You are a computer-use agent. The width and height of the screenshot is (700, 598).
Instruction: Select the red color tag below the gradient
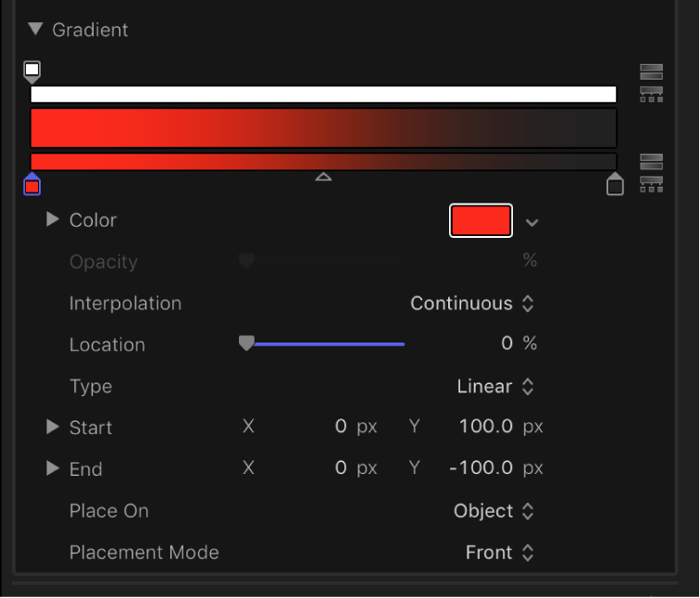tap(32, 185)
